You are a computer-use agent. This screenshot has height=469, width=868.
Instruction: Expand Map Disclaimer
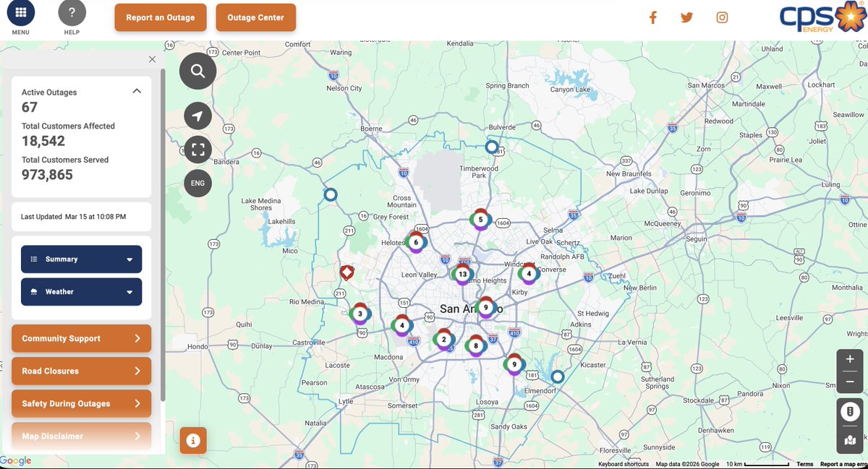(x=82, y=436)
